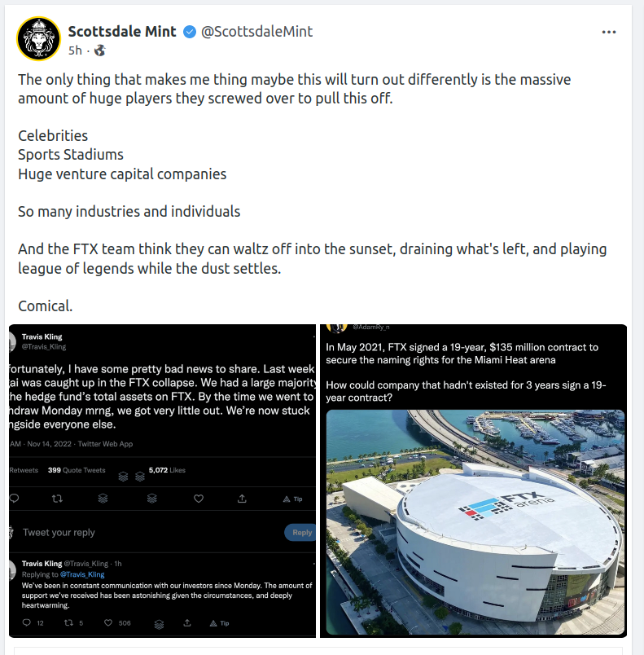The height and width of the screenshot is (655, 644).
Task: Click the @ScottsdaleMint handle
Action: pyautogui.click(x=257, y=33)
